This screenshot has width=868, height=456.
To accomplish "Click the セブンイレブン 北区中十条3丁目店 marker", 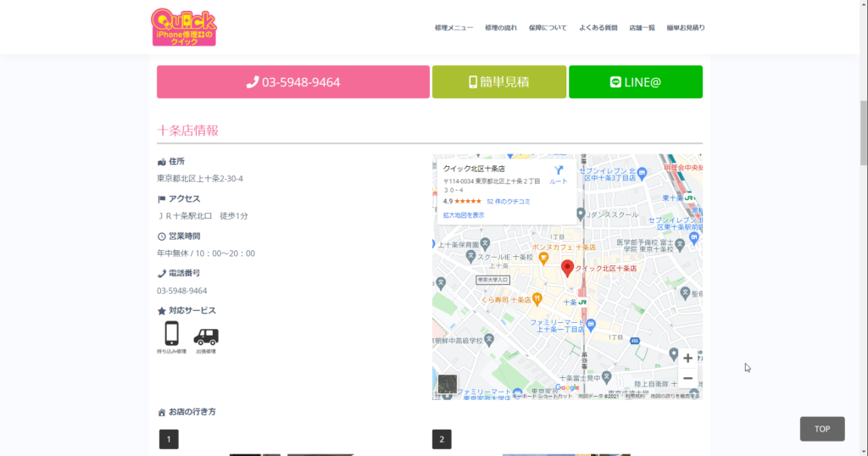I will [x=642, y=174].
